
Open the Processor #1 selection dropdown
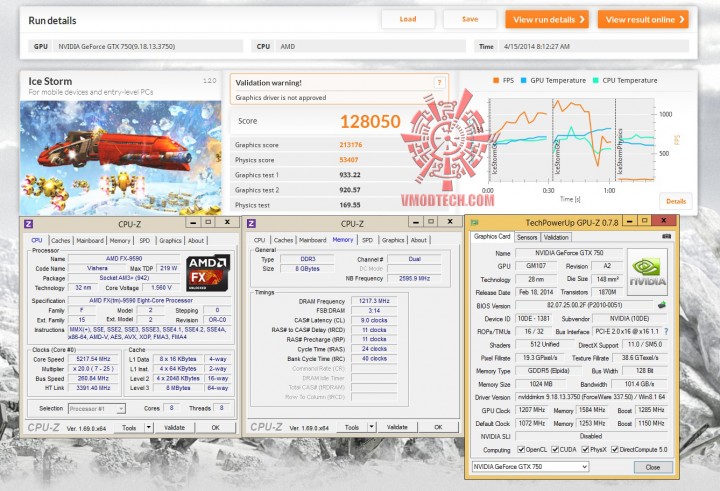(96, 408)
